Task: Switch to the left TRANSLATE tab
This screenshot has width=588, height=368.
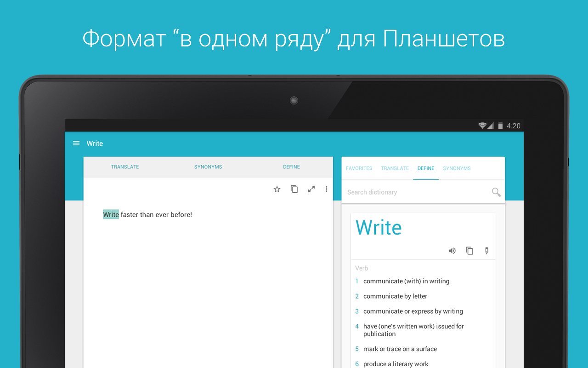Action: click(x=125, y=167)
